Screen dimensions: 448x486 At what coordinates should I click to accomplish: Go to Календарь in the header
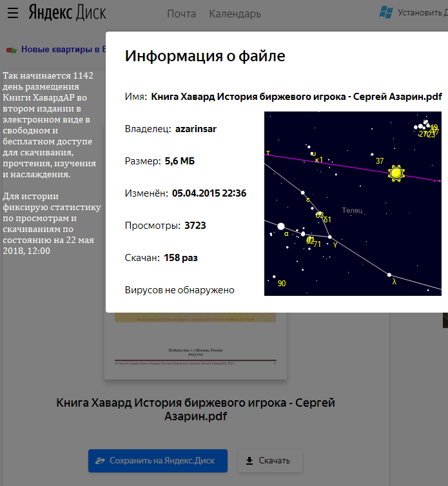click(x=235, y=14)
